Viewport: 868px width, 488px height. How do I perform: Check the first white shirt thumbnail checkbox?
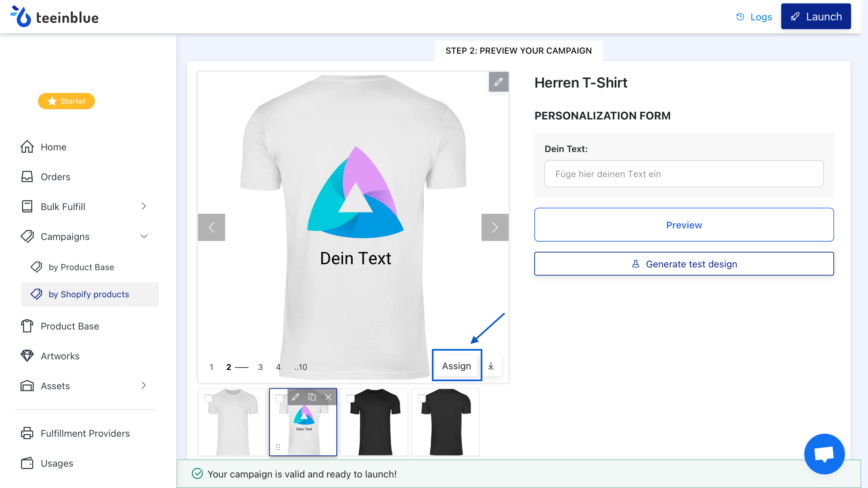208,398
